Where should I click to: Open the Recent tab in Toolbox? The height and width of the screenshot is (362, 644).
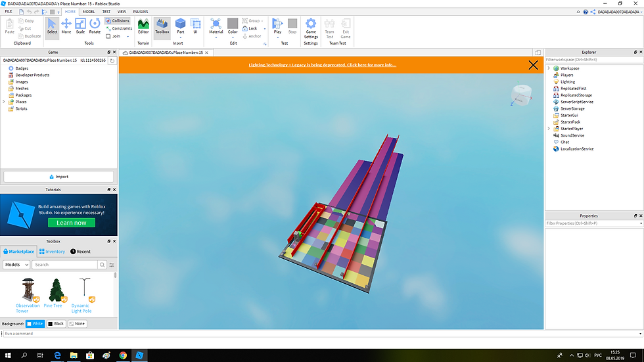[x=80, y=252]
